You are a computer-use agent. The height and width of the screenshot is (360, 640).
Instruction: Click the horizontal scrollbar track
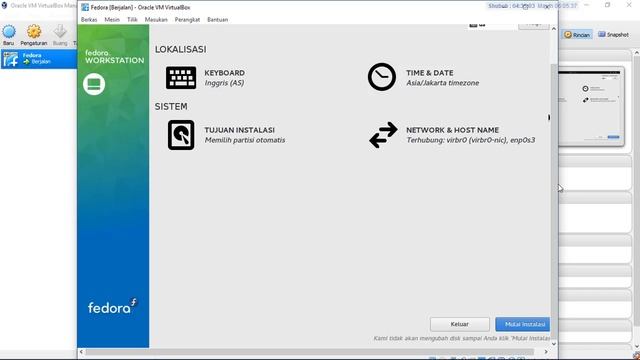tap(309, 352)
